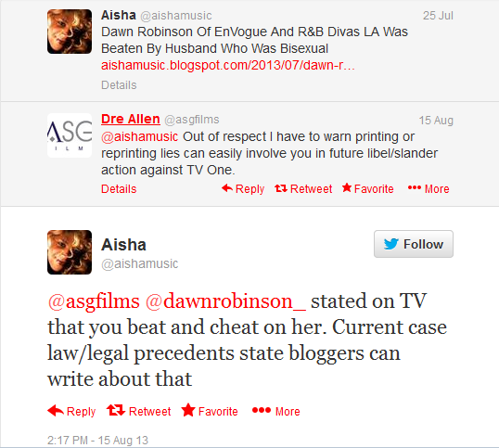
Task: Click Aisha's avatar on the top tweet
Action: coord(70,32)
